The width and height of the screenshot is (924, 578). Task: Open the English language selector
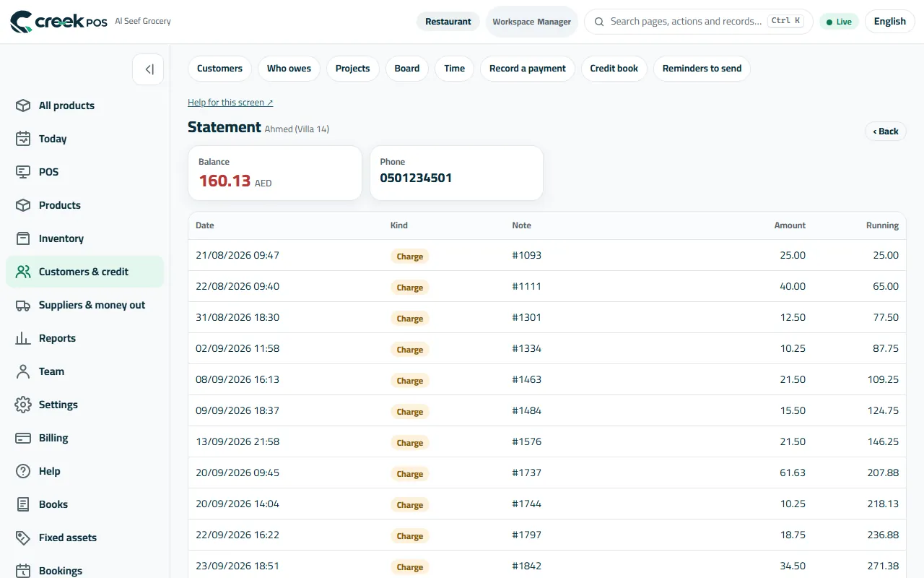[889, 22]
